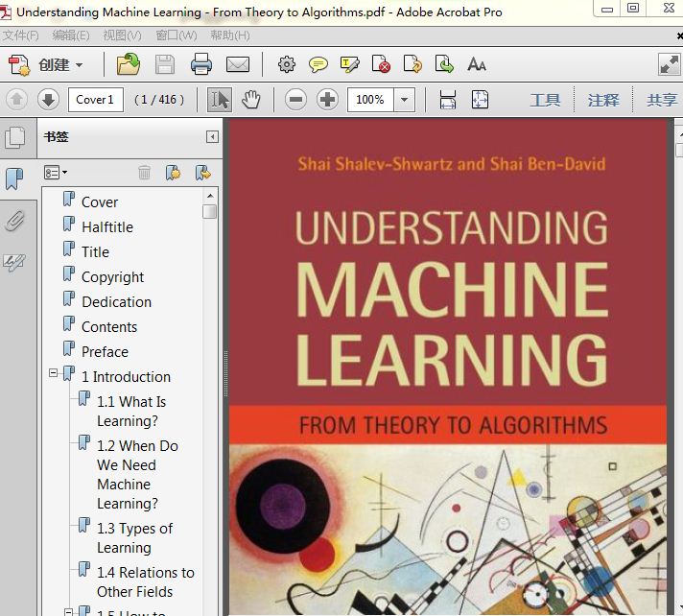Click the edit text Aa icon
This screenshot has height=616, width=683.
click(x=477, y=64)
